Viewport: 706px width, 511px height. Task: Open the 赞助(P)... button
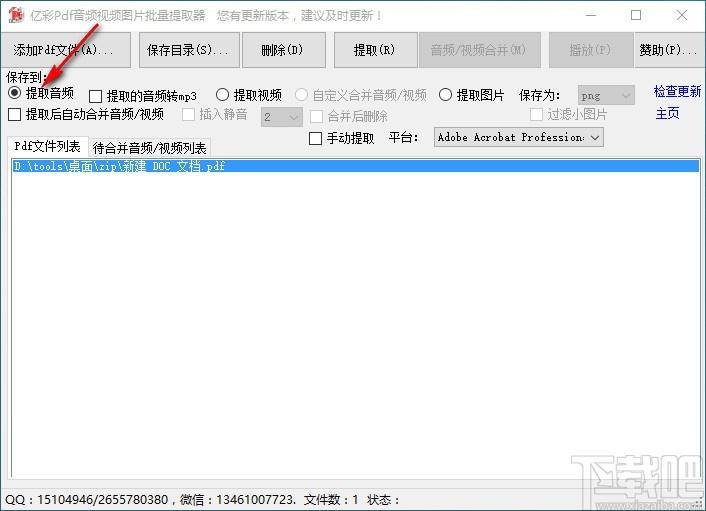click(x=669, y=50)
